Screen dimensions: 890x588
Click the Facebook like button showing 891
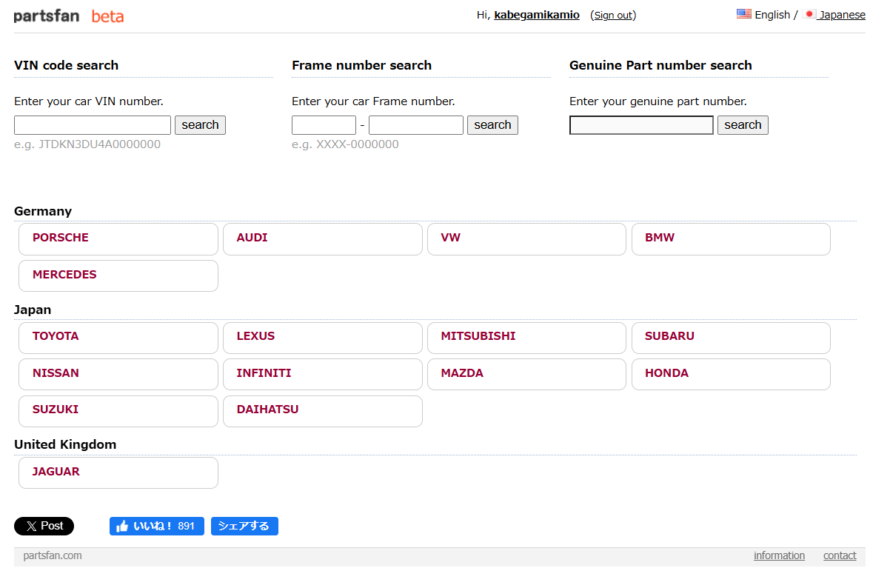157,526
